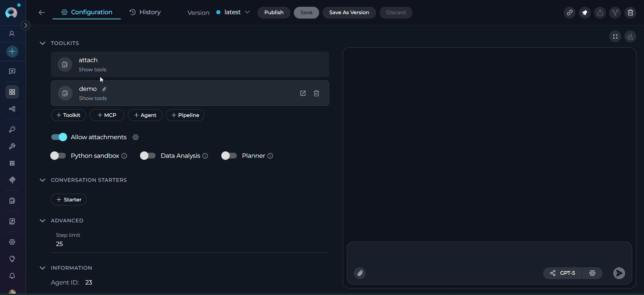
Task: Delete the demo toolkit with trash icon
Action: [x=316, y=93]
